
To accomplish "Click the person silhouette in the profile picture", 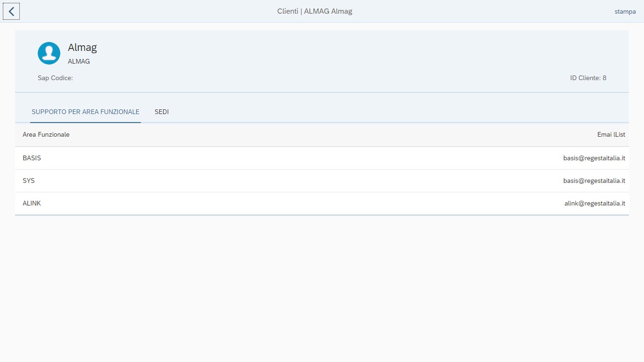I will tap(49, 53).
